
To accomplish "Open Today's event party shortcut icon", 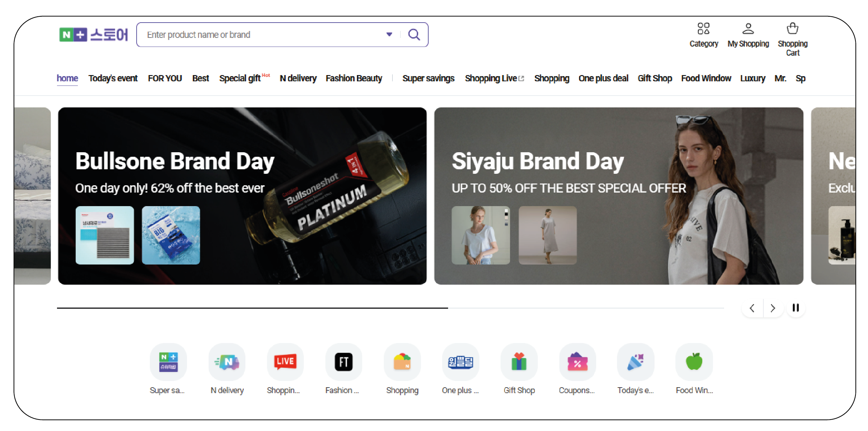I will [x=635, y=362].
